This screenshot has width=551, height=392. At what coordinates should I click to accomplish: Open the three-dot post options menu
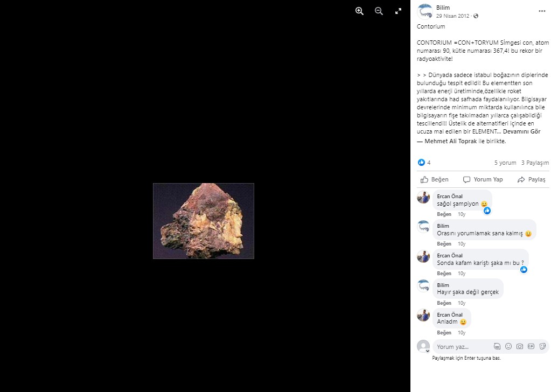pos(541,11)
